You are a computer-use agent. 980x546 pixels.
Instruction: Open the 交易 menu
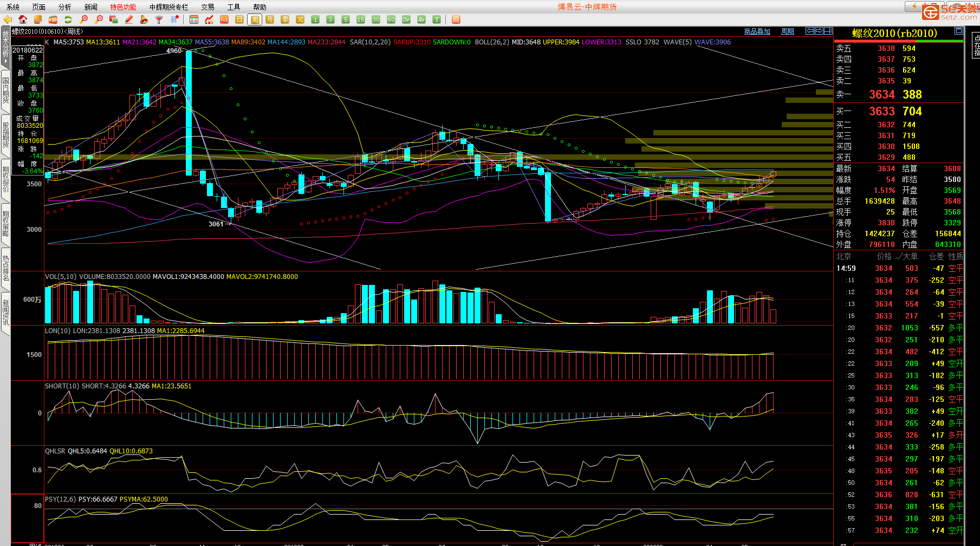pos(208,7)
